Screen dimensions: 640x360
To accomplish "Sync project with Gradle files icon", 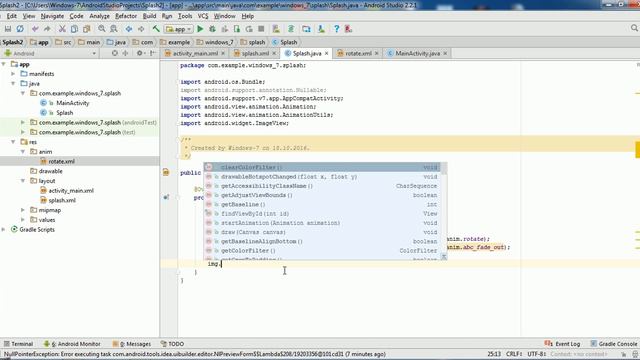I will tap(291, 29).
